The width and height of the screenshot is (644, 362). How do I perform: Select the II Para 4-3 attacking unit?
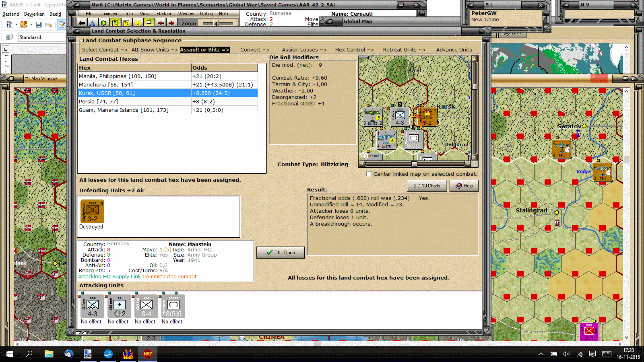92,306
